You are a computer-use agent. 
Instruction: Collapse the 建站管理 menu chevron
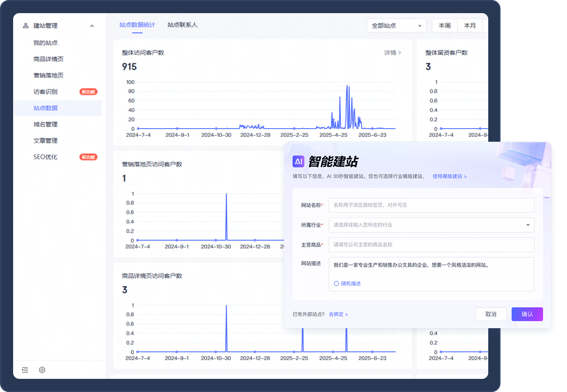[x=92, y=26]
